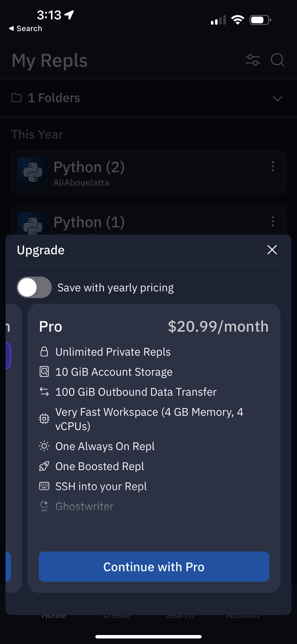
Task: Tap the storage disk icon
Action: (x=44, y=372)
